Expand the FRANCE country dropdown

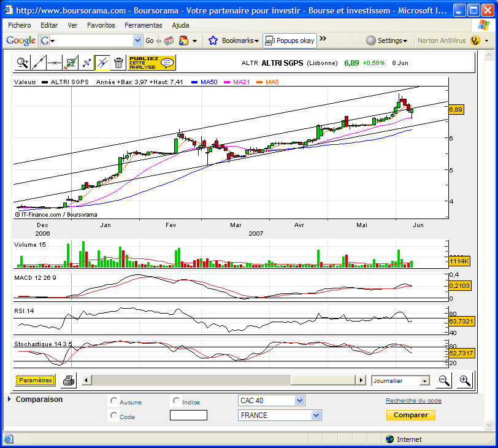coord(280,415)
